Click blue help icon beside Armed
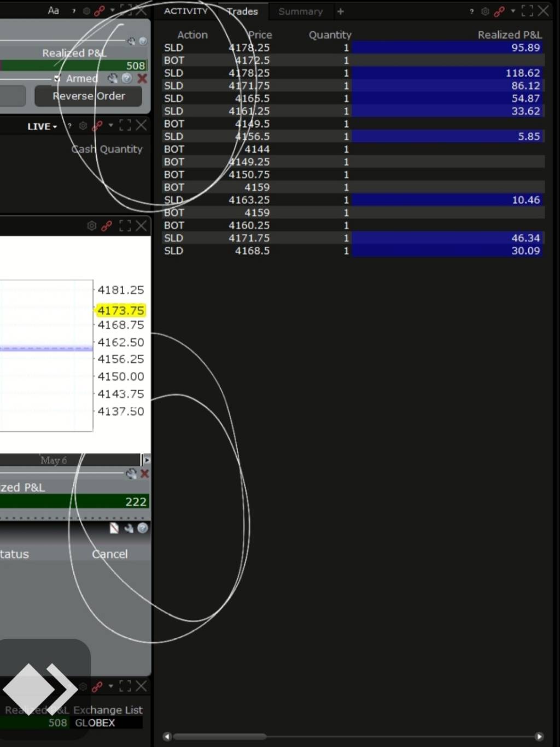560x747 pixels. 127,78
